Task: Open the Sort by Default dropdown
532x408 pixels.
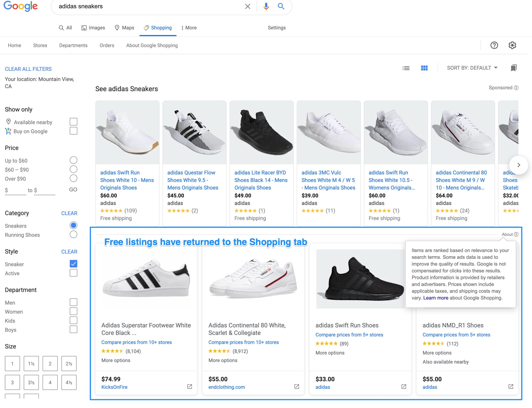Action: pos(473,68)
